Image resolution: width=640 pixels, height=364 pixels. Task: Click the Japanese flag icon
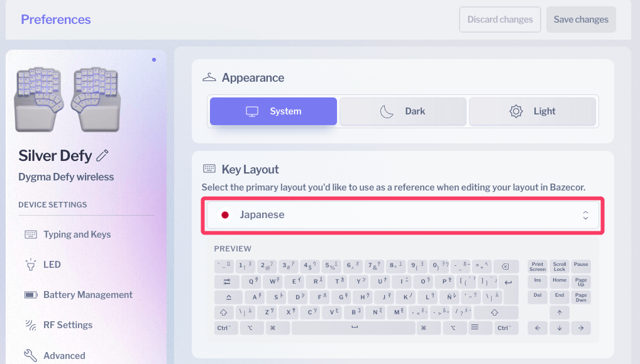(x=224, y=215)
